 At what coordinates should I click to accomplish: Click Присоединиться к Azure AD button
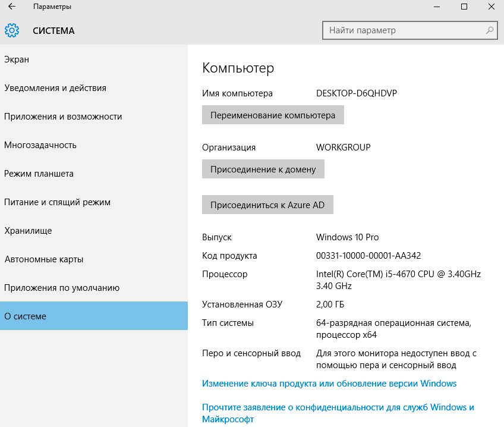click(x=267, y=205)
